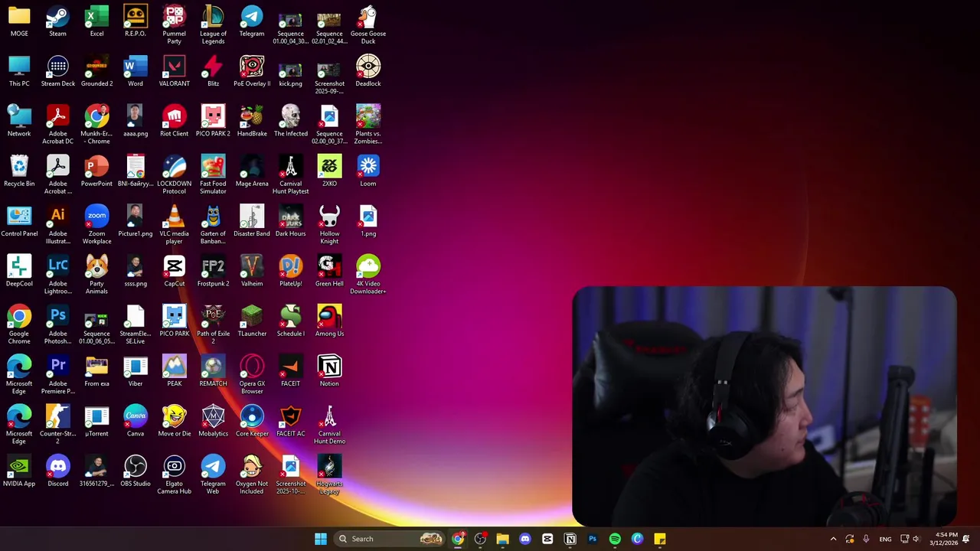
Task: Open VLC media player shortcut
Action: (x=174, y=225)
